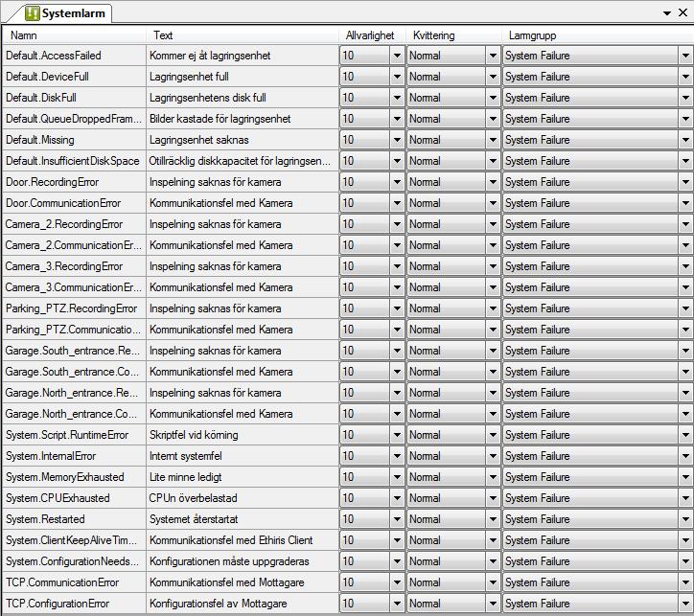694x616 pixels.
Task: Open the tab list dropdown arrow at top right
Action: click(667, 13)
